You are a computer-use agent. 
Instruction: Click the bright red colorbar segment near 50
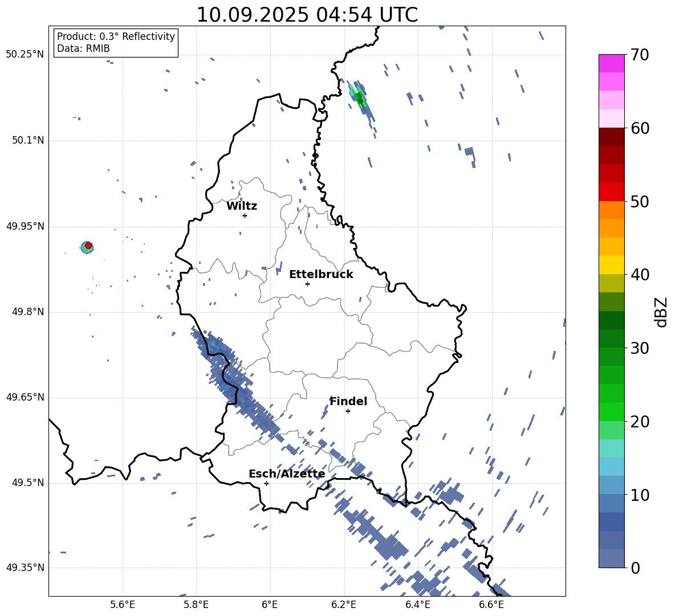pyautogui.click(x=611, y=192)
